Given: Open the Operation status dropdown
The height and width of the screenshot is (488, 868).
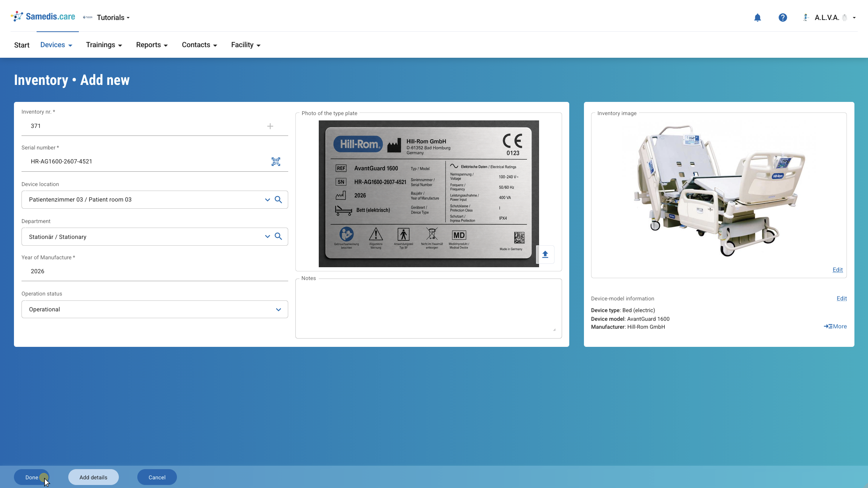Looking at the screenshot, I should point(155,309).
